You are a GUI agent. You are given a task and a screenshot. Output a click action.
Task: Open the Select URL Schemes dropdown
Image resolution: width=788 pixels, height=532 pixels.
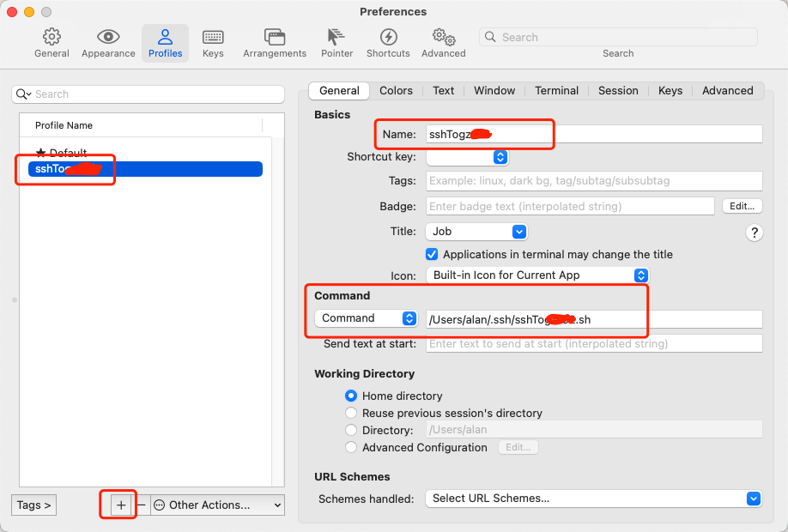(593, 499)
